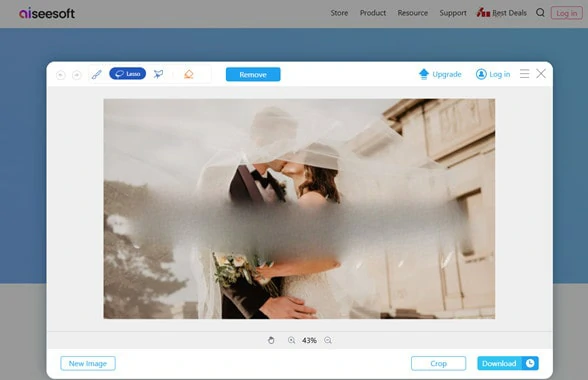Select the Brush tool
This screenshot has height=380, width=588.
click(96, 74)
